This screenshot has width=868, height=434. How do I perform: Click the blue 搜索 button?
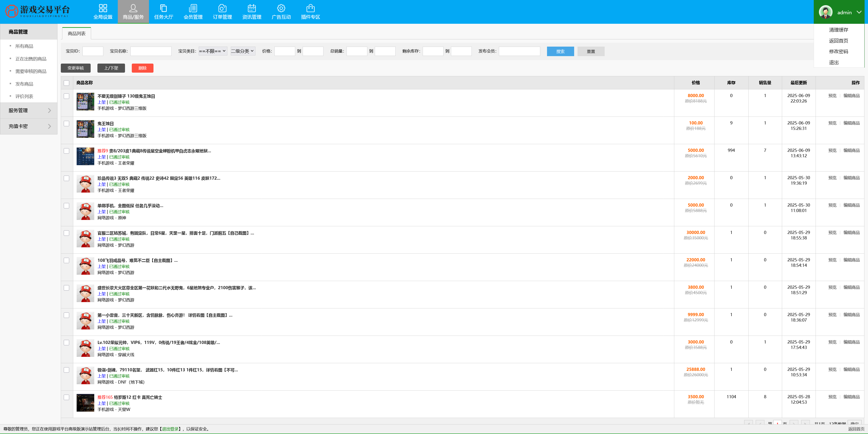560,52
